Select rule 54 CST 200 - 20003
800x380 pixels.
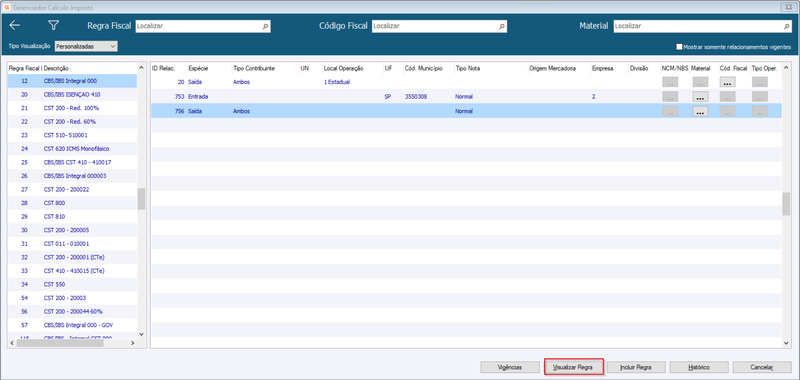tap(72, 298)
